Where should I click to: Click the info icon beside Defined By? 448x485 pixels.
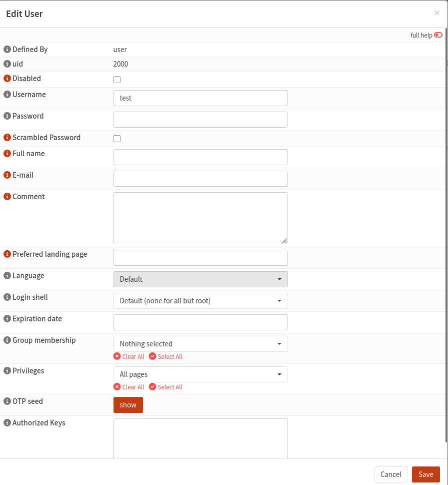pos(6,49)
